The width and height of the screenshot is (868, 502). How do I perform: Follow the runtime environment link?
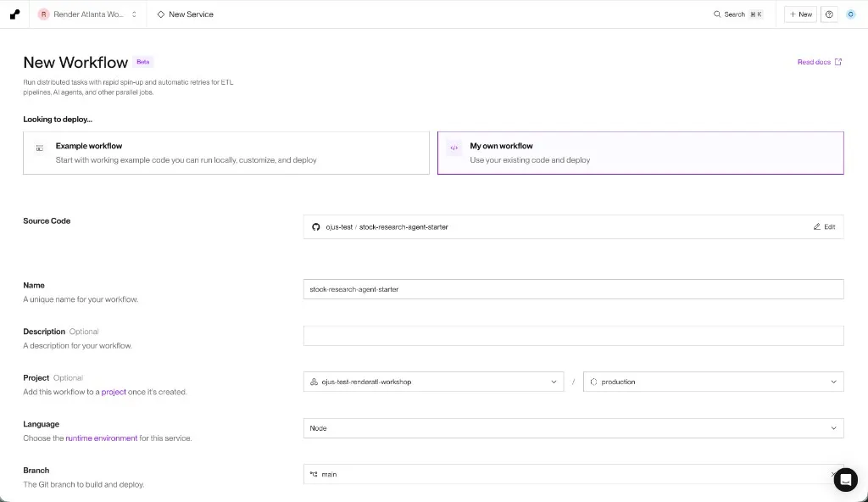[x=102, y=438]
